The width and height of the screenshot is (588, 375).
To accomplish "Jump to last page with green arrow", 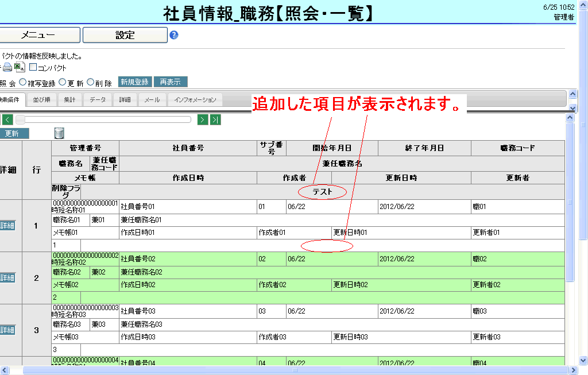I will click(x=215, y=119).
